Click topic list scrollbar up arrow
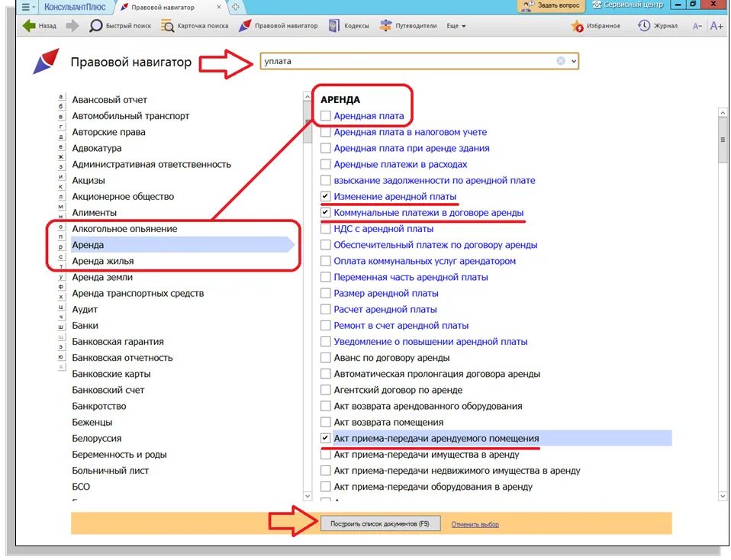Image resolution: width=731 pixels, height=560 pixels. pos(308,97)
